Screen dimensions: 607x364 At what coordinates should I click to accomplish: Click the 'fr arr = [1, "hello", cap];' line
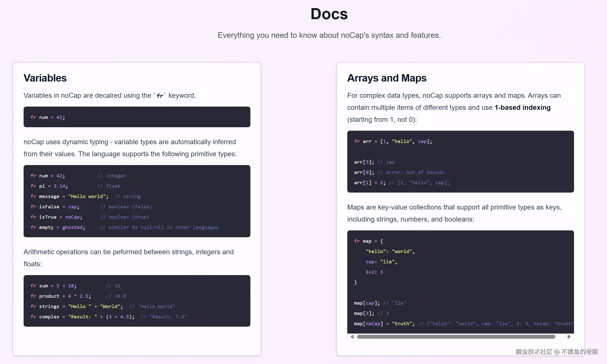(393, 141)
